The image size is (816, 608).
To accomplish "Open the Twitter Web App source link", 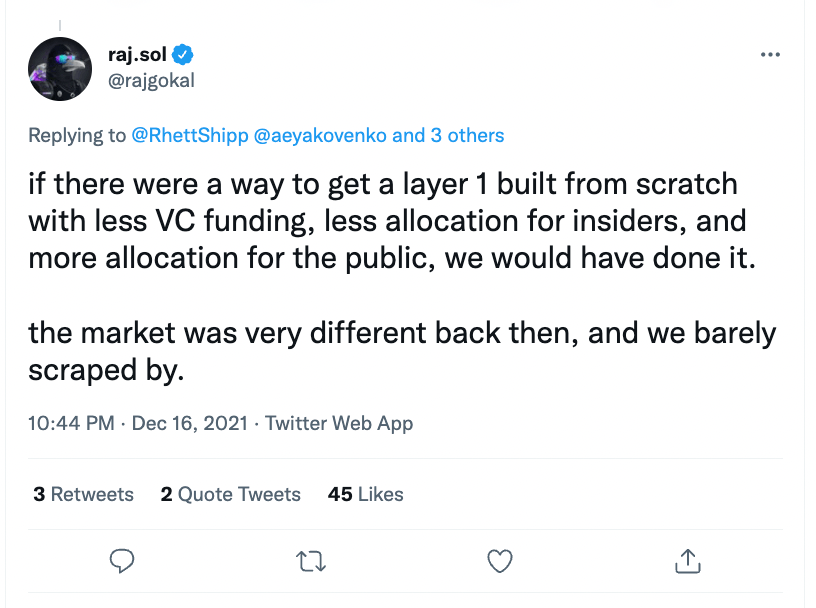I will pyautogui.click(x=339, y=424).
